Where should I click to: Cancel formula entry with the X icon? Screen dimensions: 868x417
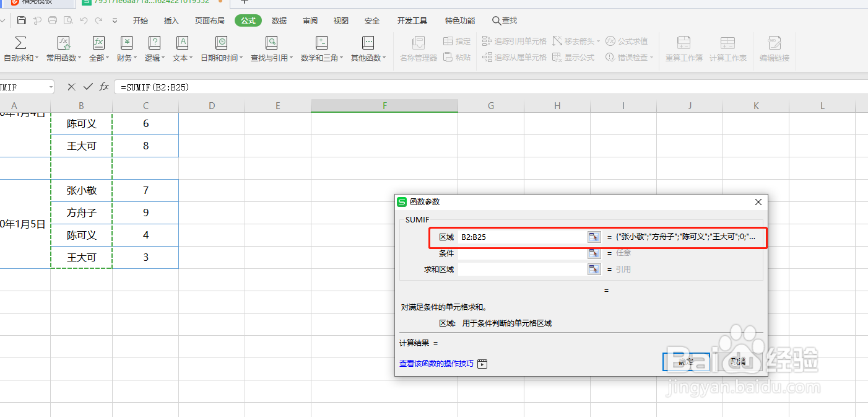pyautogui.click(x=71, y=87)
